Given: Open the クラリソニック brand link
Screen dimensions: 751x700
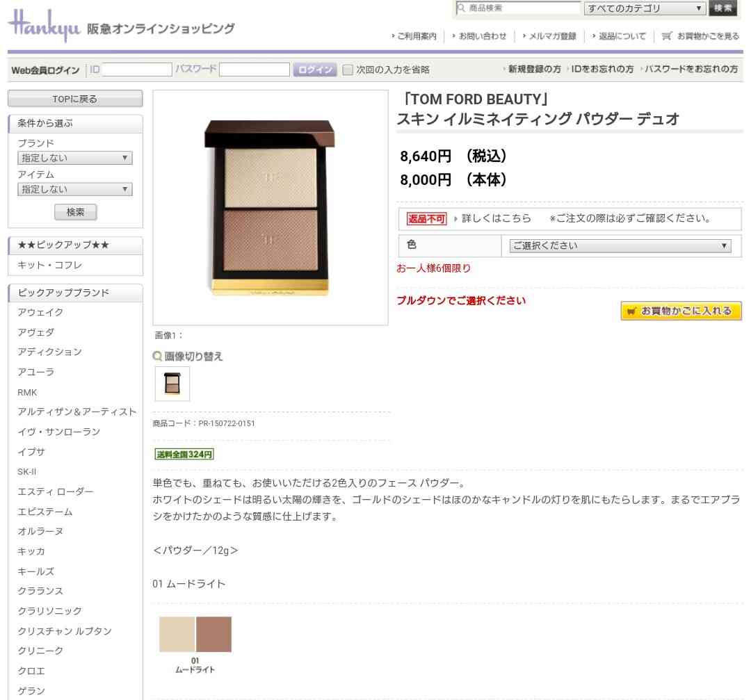Looking at the screenshot, I should (x=50, y=612).
